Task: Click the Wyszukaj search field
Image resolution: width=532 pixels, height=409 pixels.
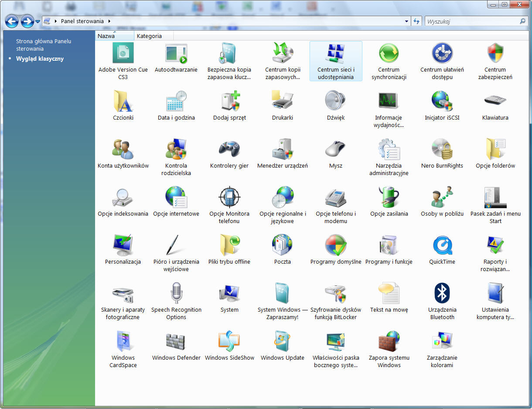Action: (x=471, y=21)
